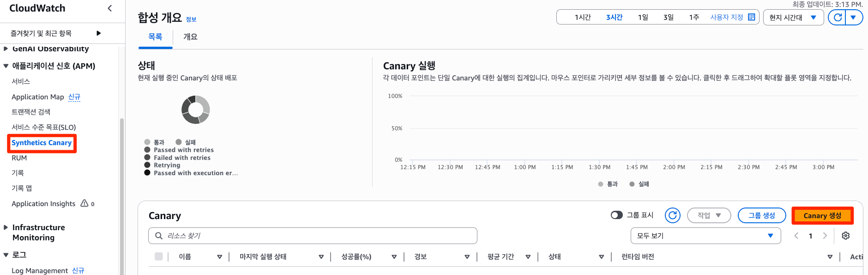
Task: Open 사용자 지정 custom time range
Action: 727,17
